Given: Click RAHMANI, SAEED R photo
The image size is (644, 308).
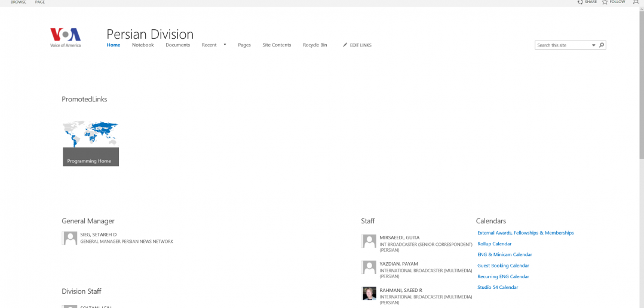Looking at the screenshot, I should 369,294.
